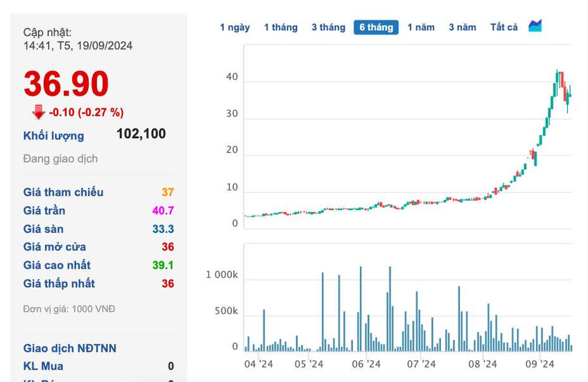Click the 09 '24 x-axis label
The image size is (588, 382).
point(540,364)
